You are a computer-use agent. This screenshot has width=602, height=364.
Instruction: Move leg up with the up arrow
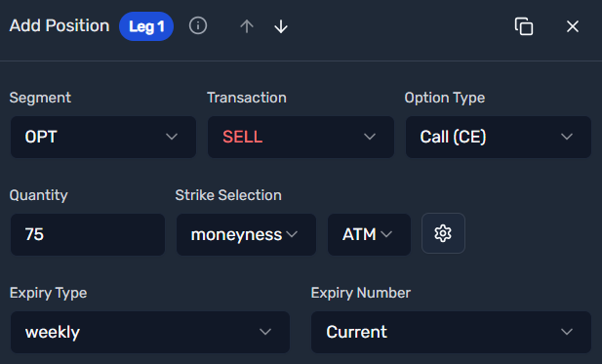(247, 26)
